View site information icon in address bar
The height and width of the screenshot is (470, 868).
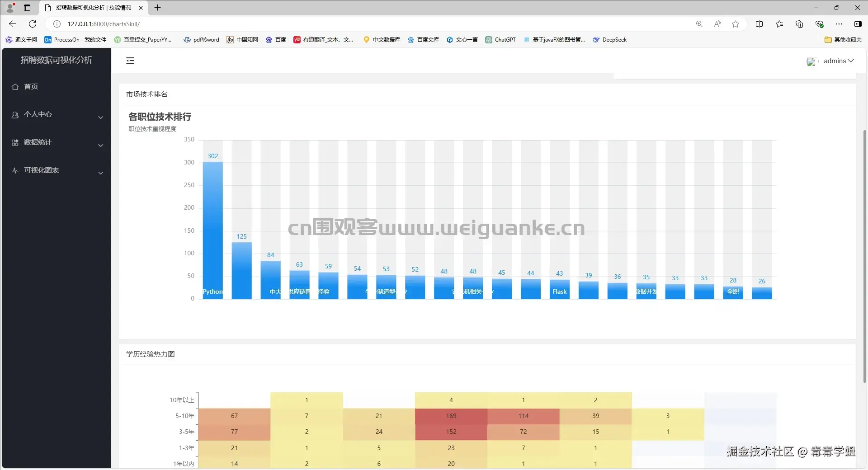click(x=57, y=24)
